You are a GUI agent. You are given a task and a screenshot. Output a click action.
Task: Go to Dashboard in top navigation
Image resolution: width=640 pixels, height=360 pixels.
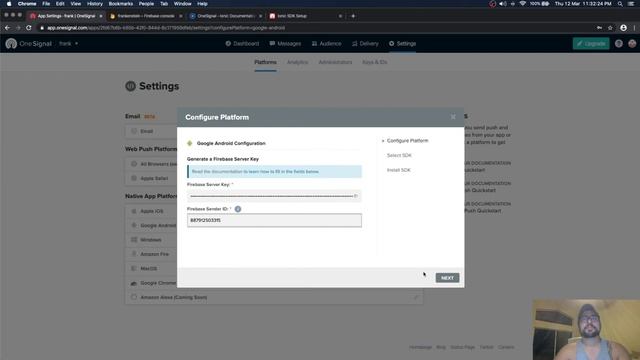[x=242, y=44]
